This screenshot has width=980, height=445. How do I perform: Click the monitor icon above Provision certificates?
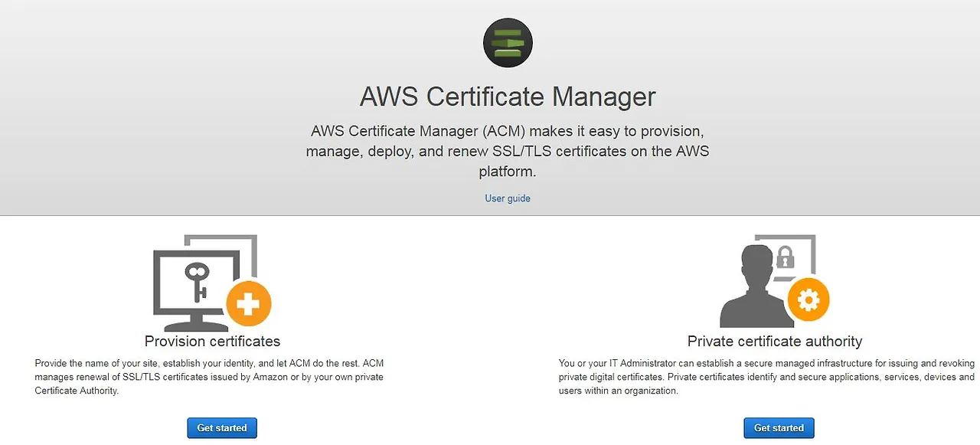coord(198,290)
